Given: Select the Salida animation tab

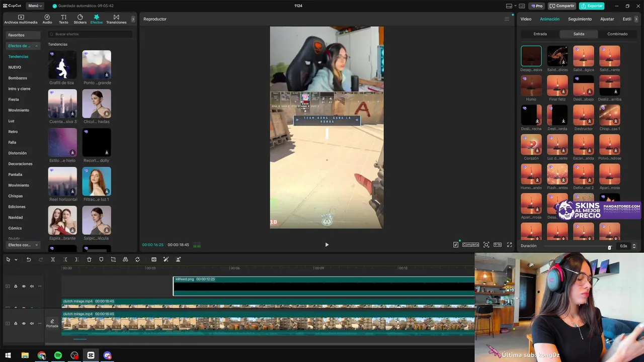Looking at the screenshot, I should tap(579, 34).
